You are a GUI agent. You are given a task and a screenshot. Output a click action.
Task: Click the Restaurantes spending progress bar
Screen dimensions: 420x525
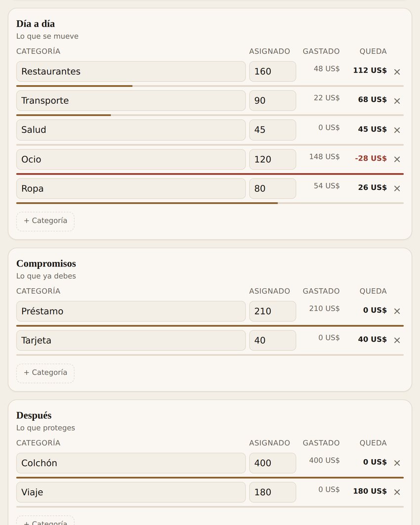click(210, 86)
